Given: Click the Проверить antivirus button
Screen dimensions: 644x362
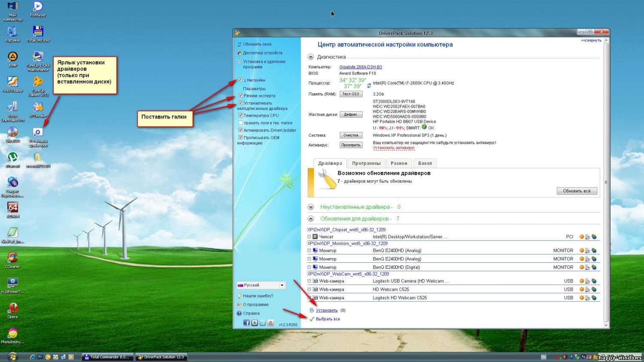Looking at the screenshot, I should point(351,145).
